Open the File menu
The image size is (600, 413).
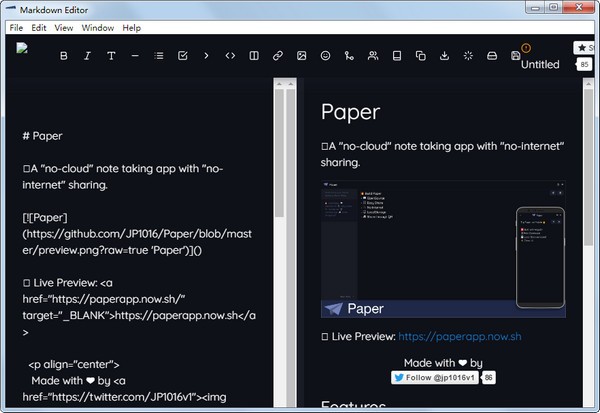16,28
